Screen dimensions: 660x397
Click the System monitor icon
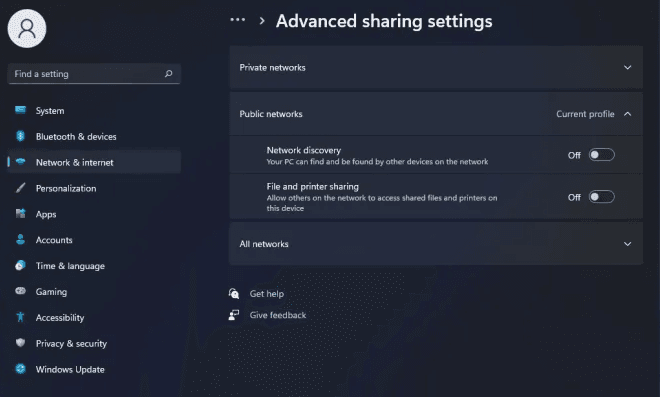20,110
